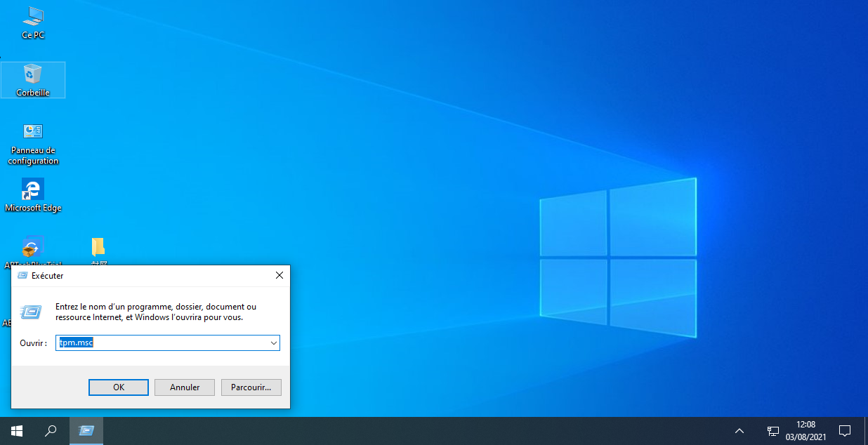Click the OK button
The height and width of the screenshot is (445, 868).
point(119,387)
